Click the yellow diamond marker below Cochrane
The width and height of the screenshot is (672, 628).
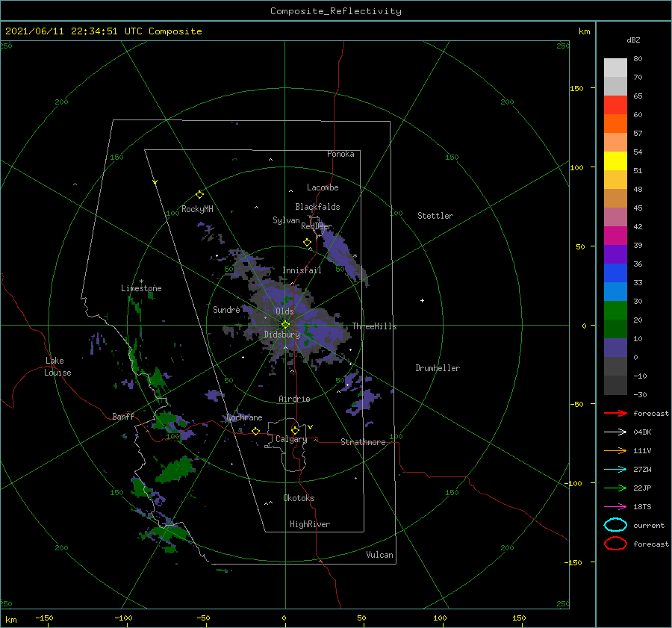pyautogui.click(x=255, y=432)
